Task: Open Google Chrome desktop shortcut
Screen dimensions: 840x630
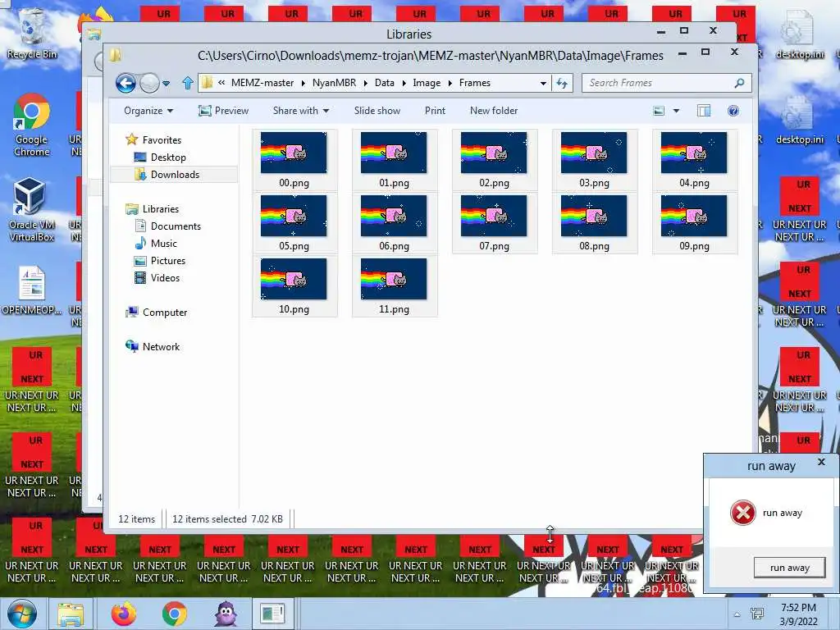Action: (32, 125)
